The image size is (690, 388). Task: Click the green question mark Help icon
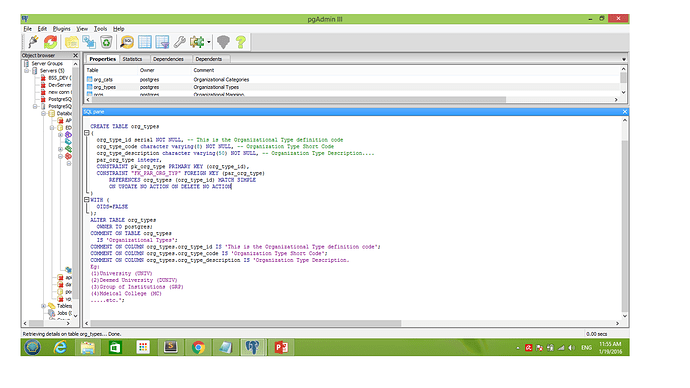point(241,42)
